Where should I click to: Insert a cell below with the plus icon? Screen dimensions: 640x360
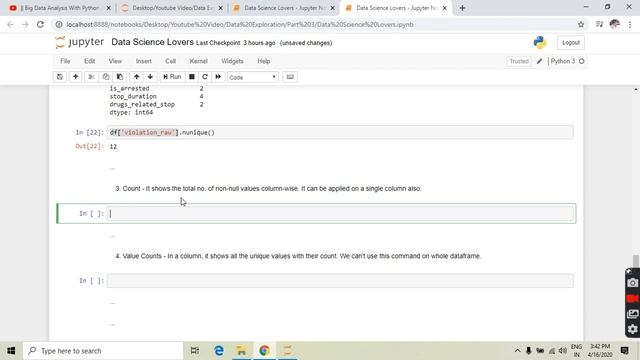click(x=76, y=77)
